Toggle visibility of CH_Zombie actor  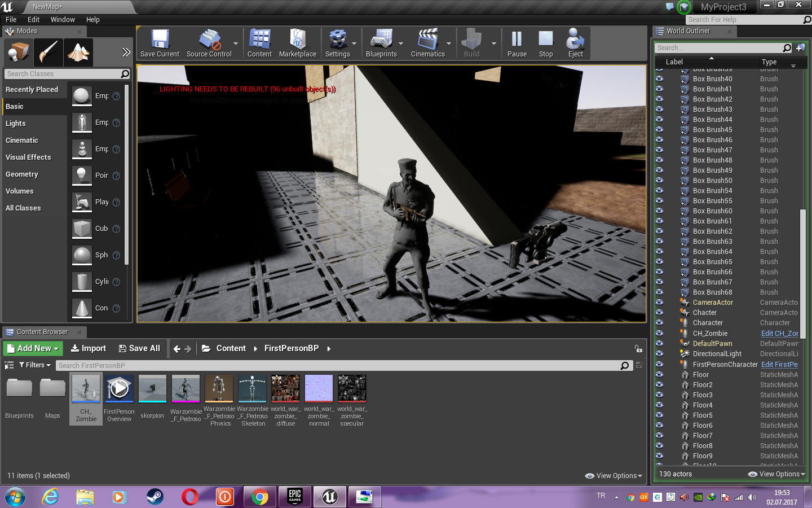[659, 333]
